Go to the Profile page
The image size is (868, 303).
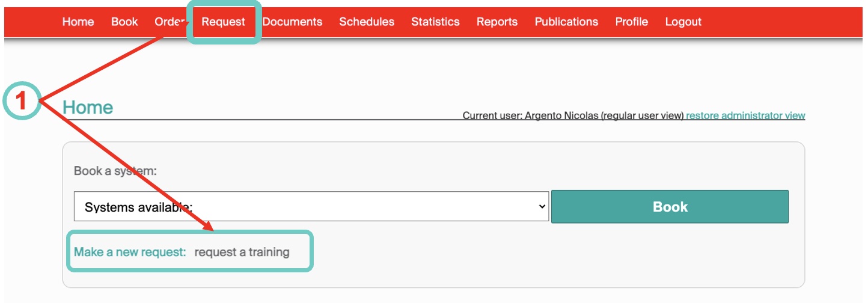point(631,22)
